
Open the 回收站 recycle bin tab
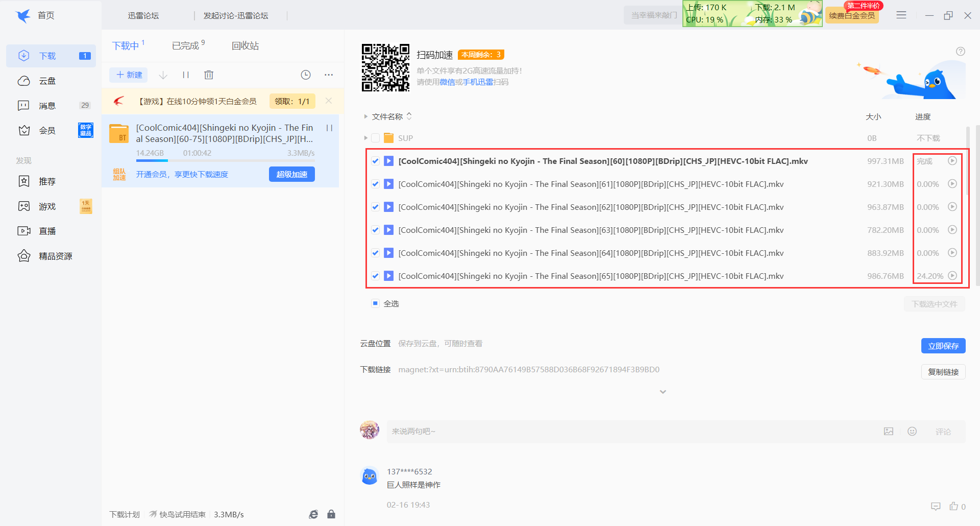coord(245,46)
